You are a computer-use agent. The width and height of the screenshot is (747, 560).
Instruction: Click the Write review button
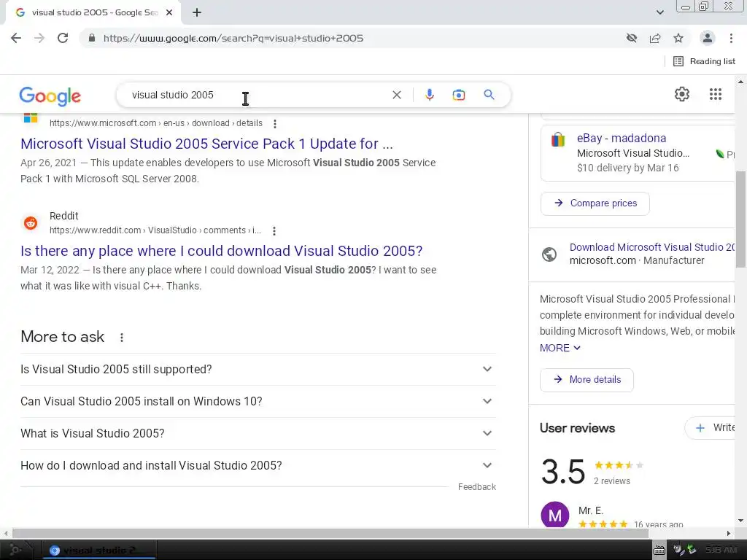[x=711, y=427]
